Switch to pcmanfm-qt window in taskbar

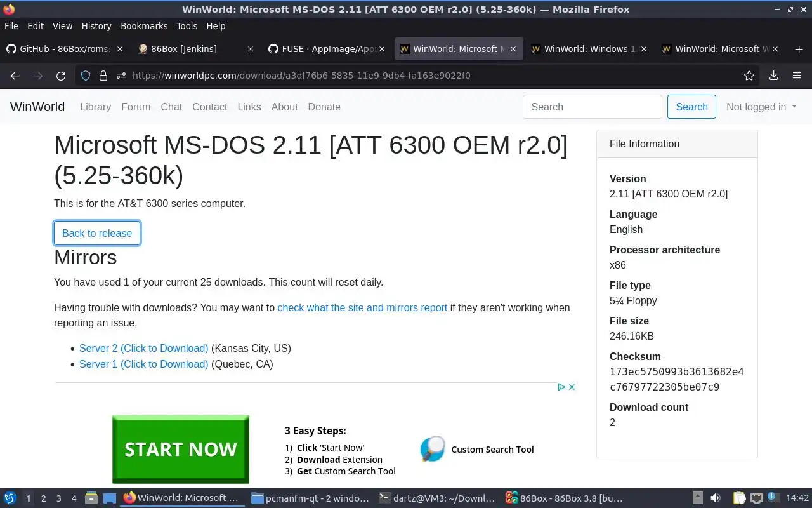click(310, 498)
